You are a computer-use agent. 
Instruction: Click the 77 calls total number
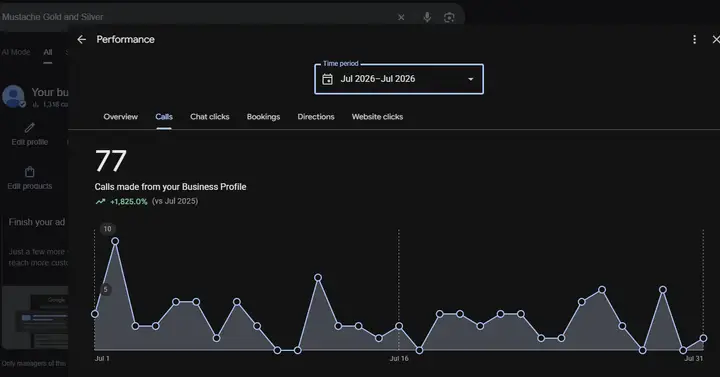coord(111,161)
